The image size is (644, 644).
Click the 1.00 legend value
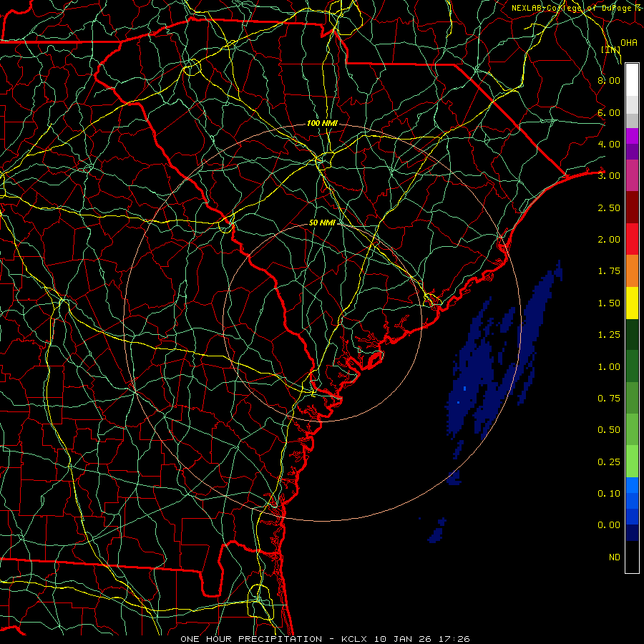coord(609,367)
